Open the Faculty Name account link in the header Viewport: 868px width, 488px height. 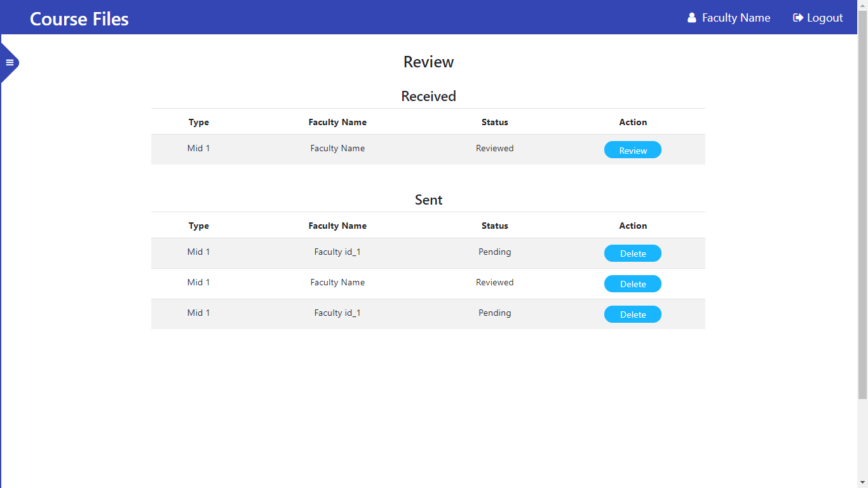pyautogui.click(x=729, y=18)
